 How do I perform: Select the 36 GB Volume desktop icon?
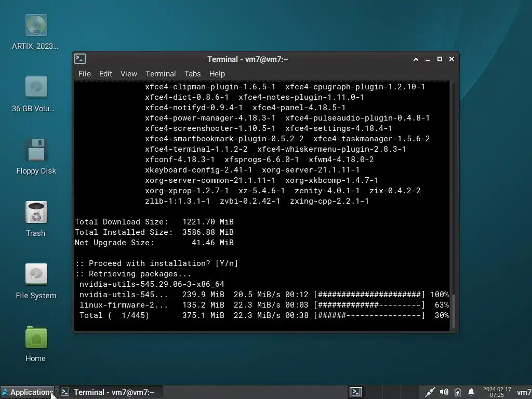tap(36, 87)
